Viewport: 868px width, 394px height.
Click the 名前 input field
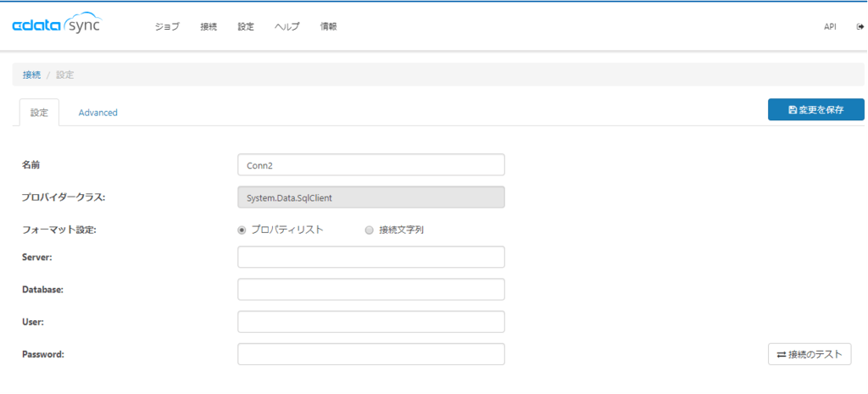pyautogui.click(x=371, y=164)
